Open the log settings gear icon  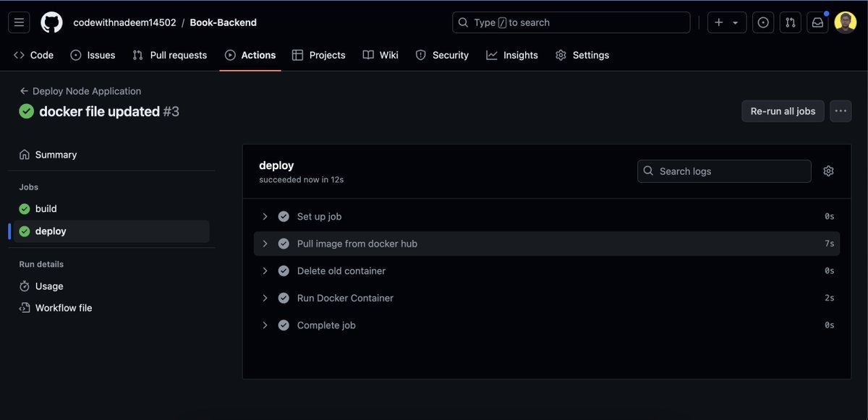point(829,171)
